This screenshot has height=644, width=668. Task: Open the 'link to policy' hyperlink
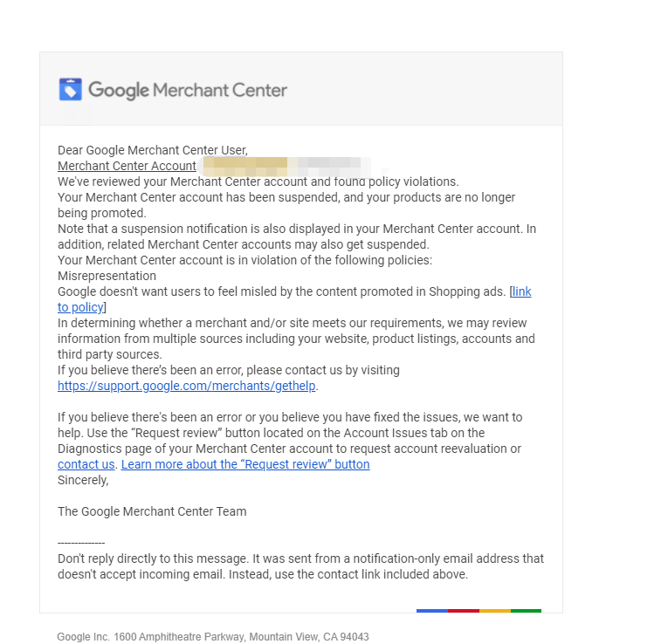pos(294,299)
